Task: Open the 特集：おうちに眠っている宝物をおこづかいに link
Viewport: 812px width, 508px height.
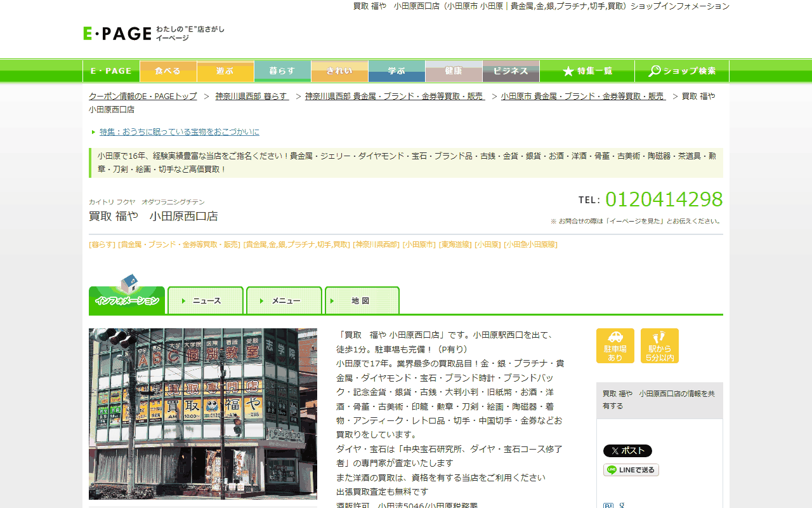Action: tap(180, 132)
